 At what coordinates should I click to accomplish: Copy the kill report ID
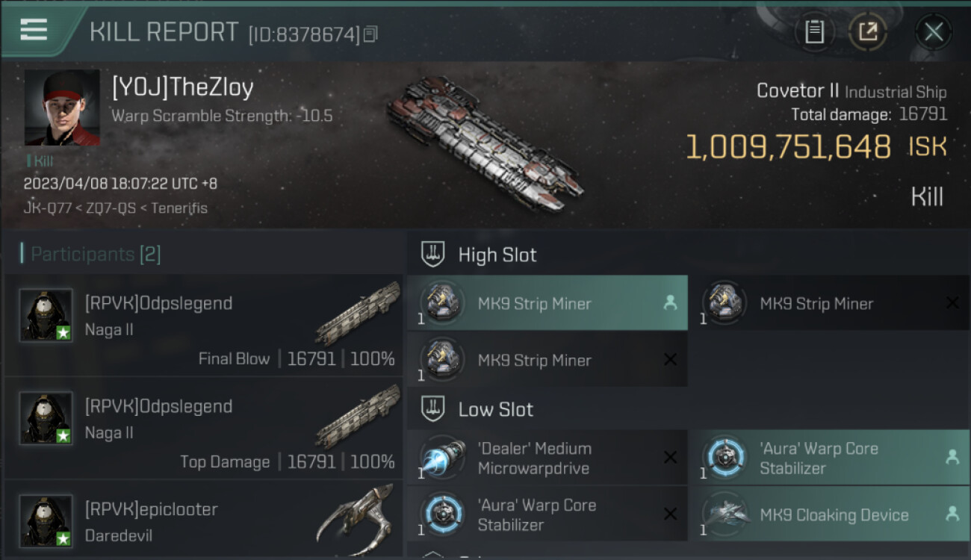click(371, 34)
